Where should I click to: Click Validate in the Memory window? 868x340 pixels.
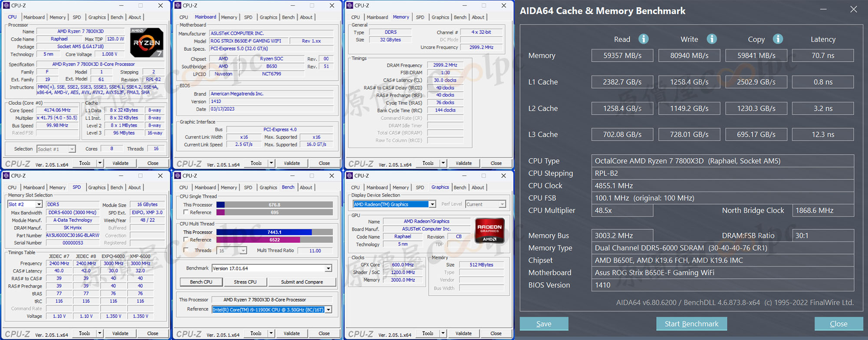464,163
